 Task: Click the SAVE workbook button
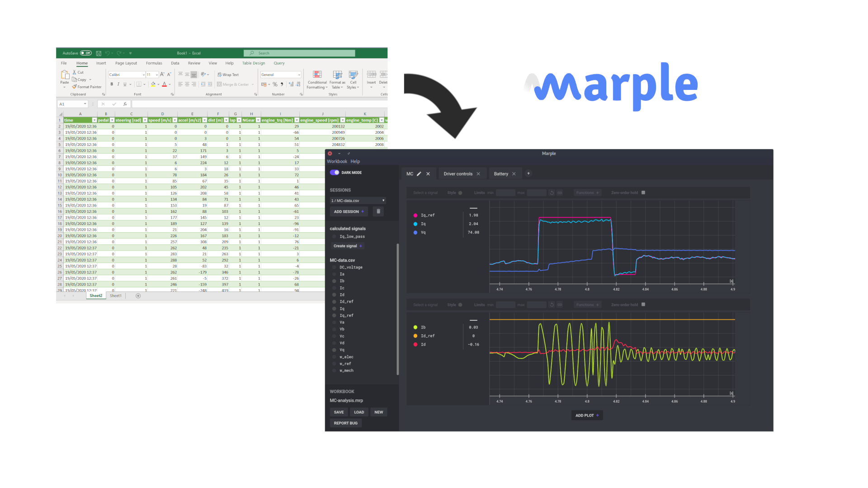click(339, 412)
